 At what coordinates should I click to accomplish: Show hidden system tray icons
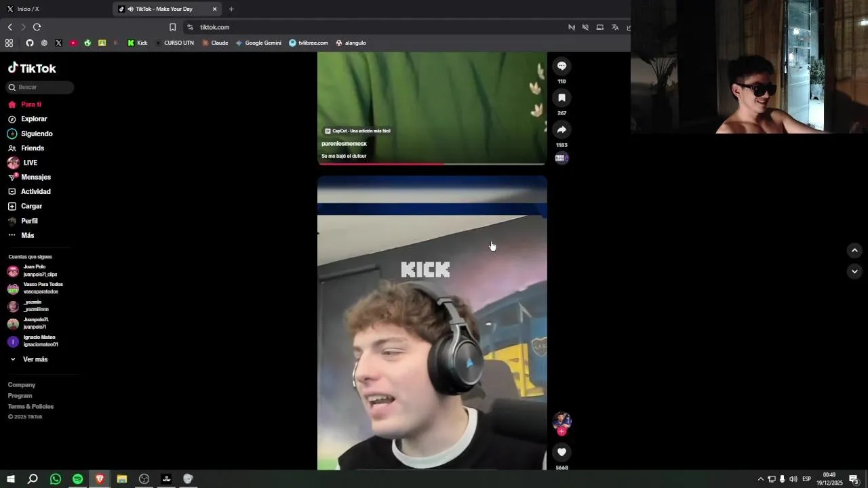[760, 479]
